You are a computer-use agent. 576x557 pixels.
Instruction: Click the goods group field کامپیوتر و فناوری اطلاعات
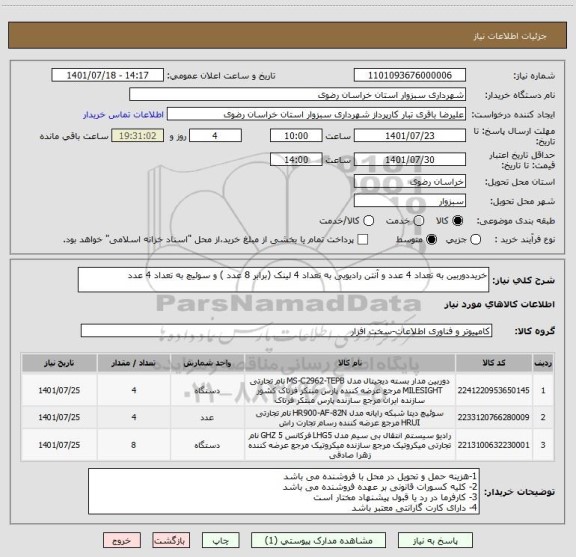(286, 331)
